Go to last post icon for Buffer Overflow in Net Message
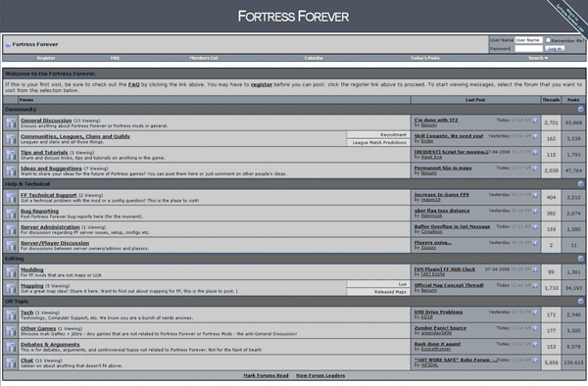 point(535,226)
